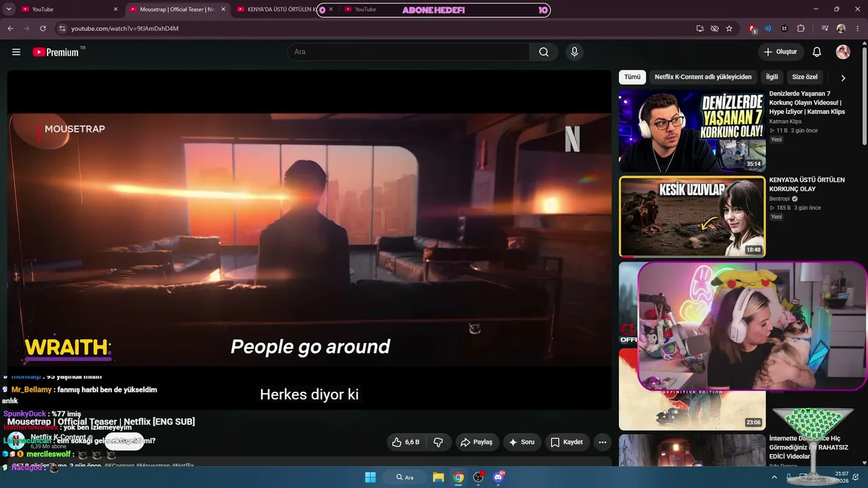The image size is (868, 488).
Task: Open the Katman Klips channel link
Action: point(785,121)
